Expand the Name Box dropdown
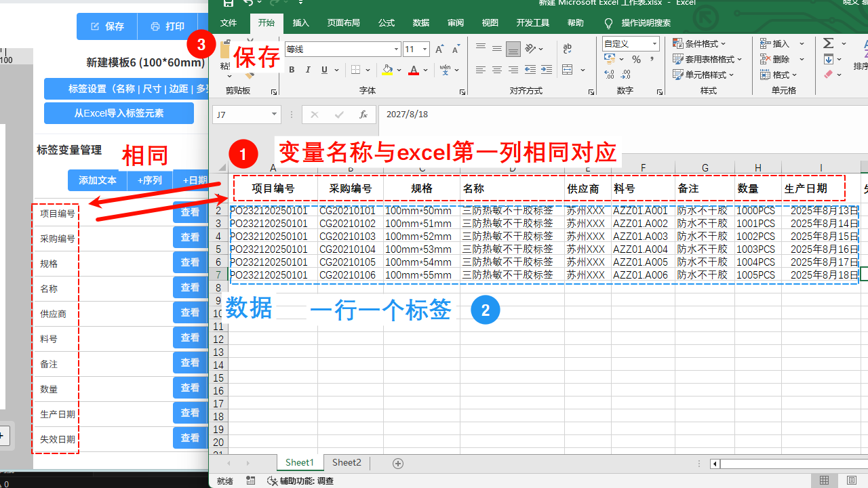This screenshot has height=488, width=868. [x=275, y=115]
